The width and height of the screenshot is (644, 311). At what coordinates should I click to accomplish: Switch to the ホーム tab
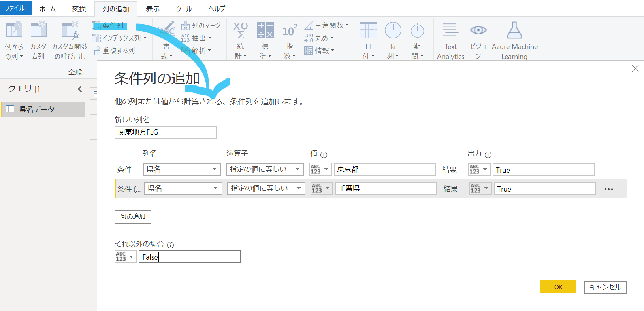point(47,9)
